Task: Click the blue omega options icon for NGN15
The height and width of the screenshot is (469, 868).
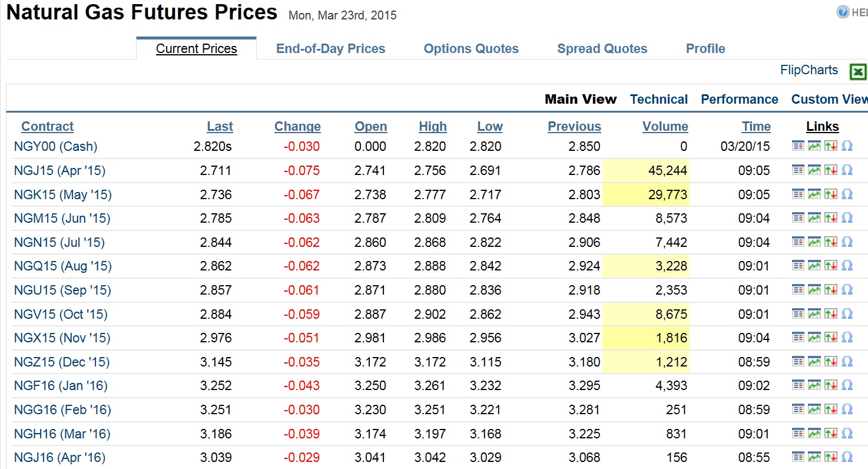Action: (x=847, y=242)
